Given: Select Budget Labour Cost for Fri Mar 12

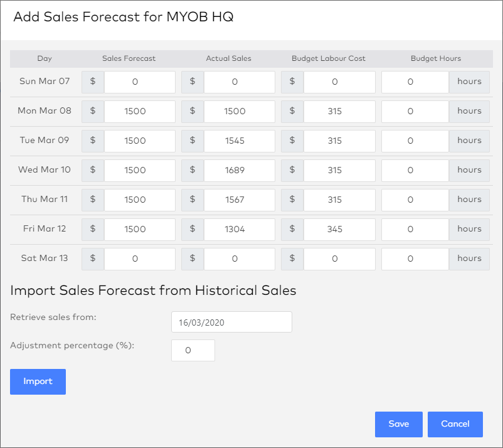Looking at the screenshot, I should (x=339, y=229).
